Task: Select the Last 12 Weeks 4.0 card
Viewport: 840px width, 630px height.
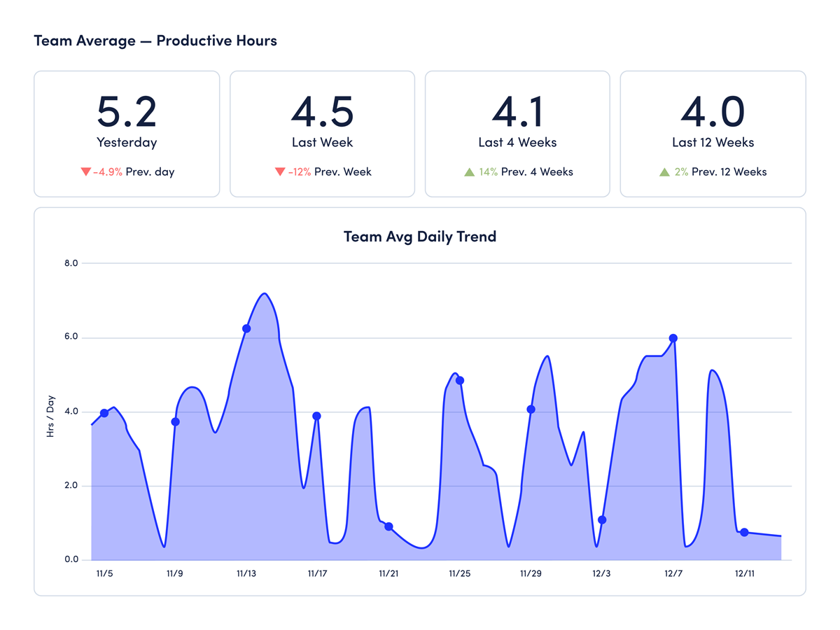Action: (713, 133)
